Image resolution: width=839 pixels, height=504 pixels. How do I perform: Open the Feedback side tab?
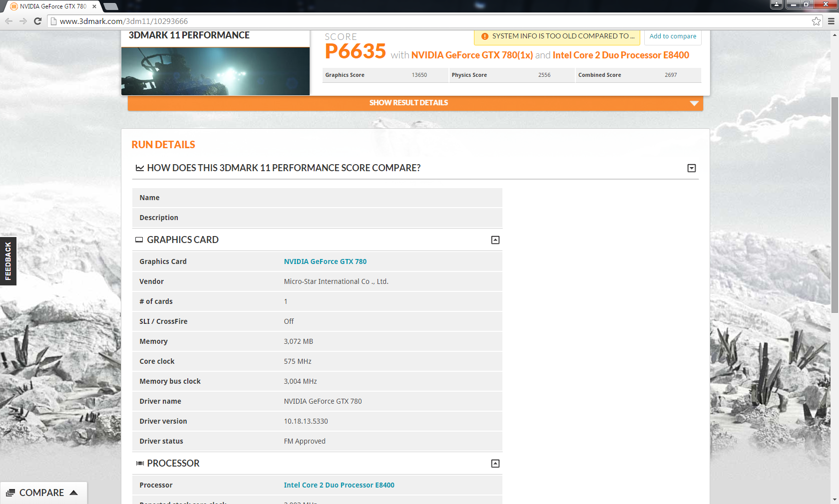8,261
